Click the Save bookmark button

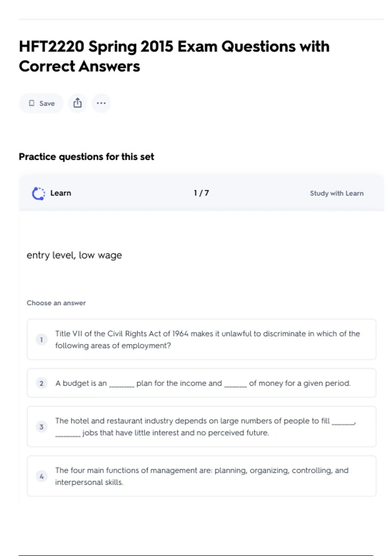coord(41,103)
